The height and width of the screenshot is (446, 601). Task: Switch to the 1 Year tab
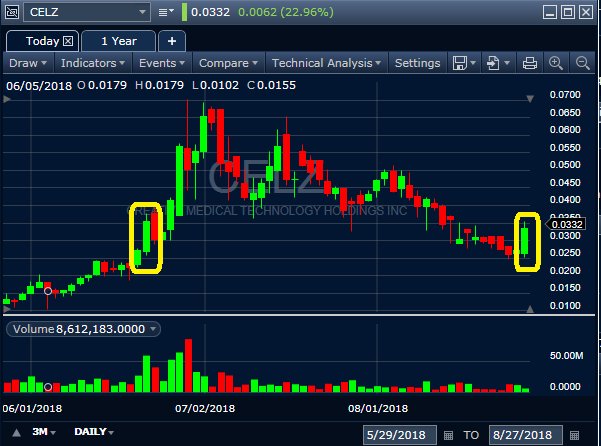[118, 41]
